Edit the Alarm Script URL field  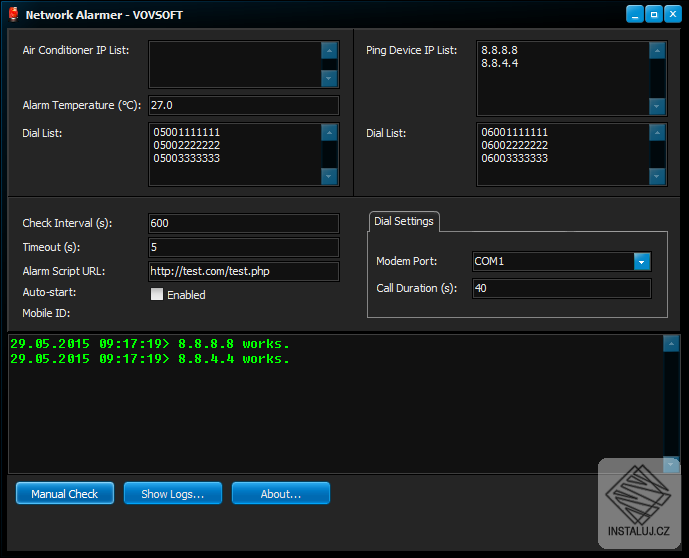243,271
